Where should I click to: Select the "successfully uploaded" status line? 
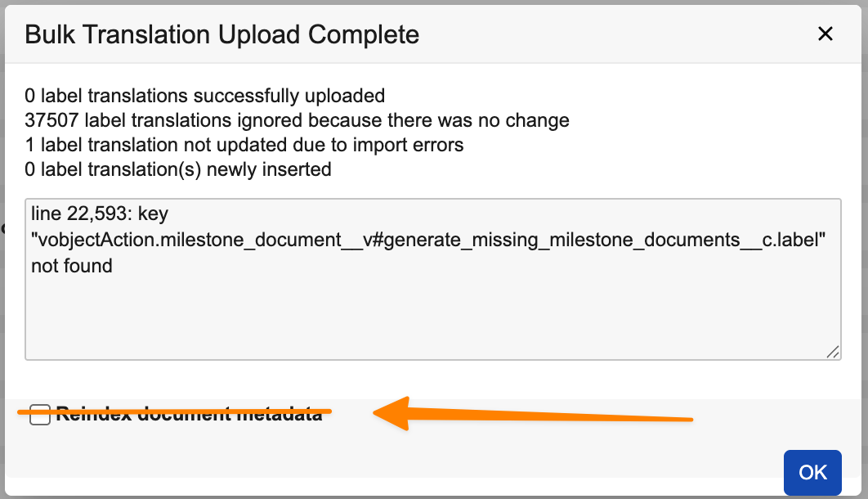(205, 97)
